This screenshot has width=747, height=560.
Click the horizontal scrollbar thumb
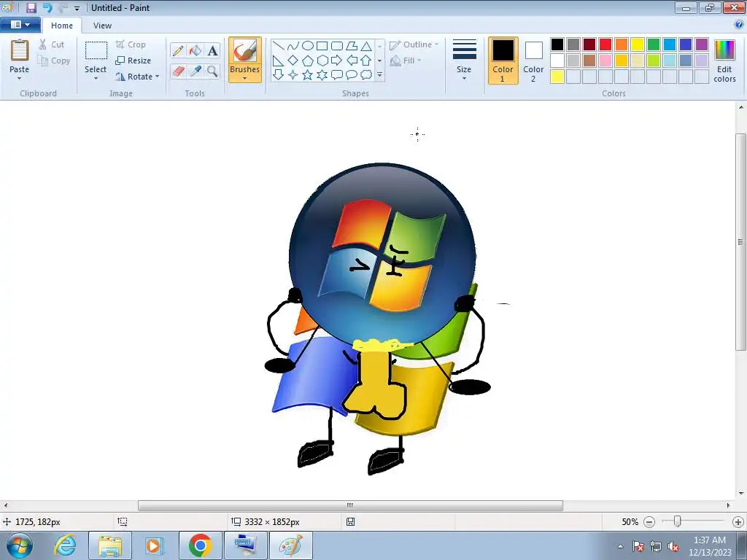coord(350,505)
